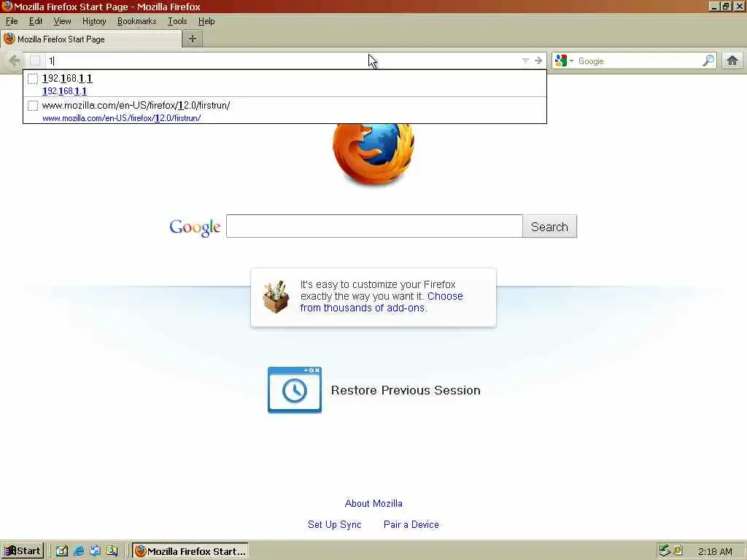
Task: Open the Pair a Device link
Action: pos(411,524)
